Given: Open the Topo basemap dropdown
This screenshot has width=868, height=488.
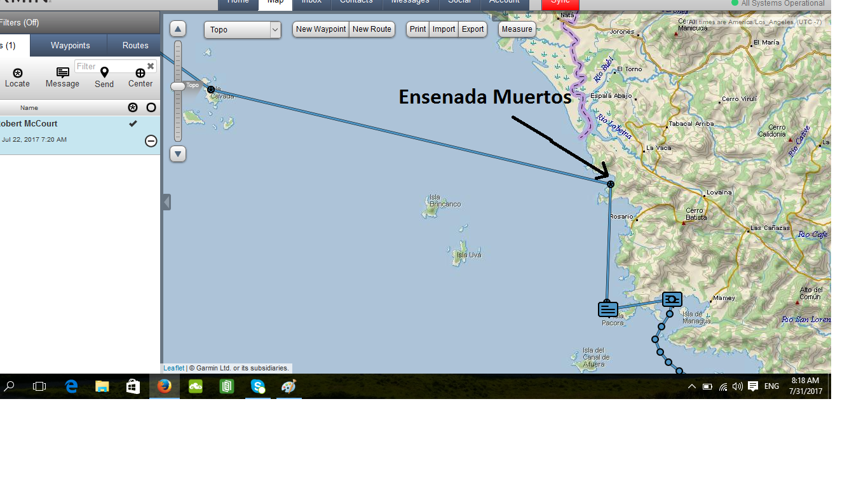Looking at the screenshot, I should [242, 29].
